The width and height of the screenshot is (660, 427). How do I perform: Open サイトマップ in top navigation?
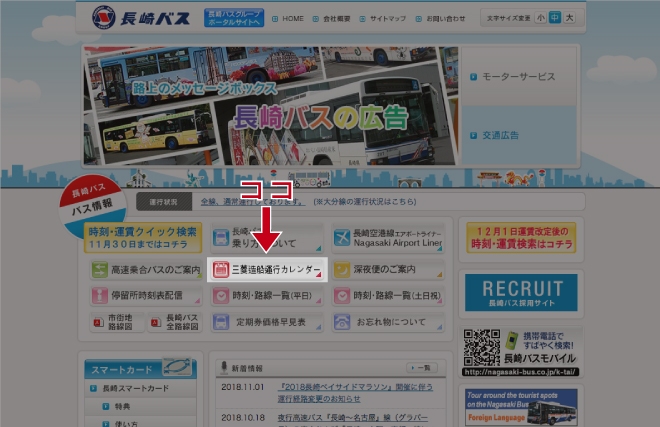pyautogui.click(x=383, y=19)
